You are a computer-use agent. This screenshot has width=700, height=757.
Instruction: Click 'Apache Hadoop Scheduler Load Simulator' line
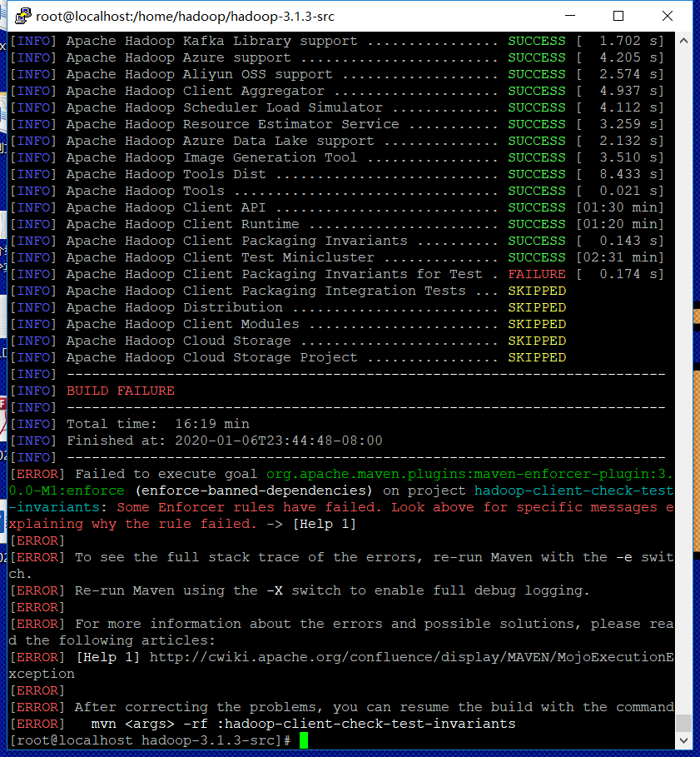[337, 107]
